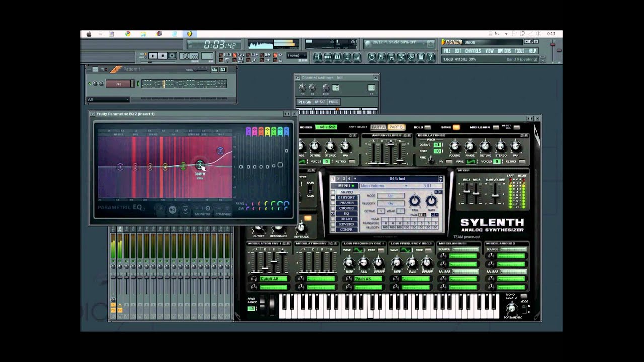
Task: Stop playback in the transport panel
Action: click(163, 56)
